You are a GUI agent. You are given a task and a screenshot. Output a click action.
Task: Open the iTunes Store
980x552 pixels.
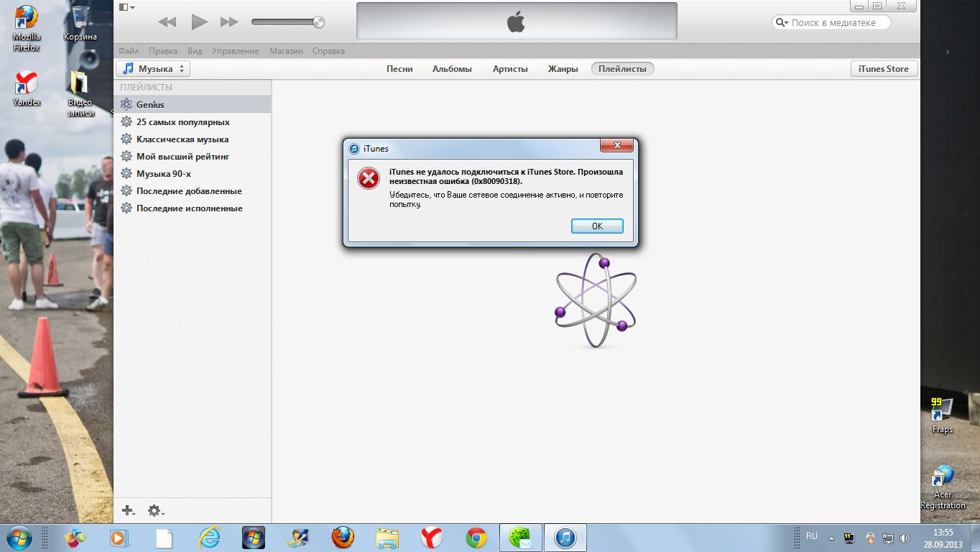coord(883,69)
